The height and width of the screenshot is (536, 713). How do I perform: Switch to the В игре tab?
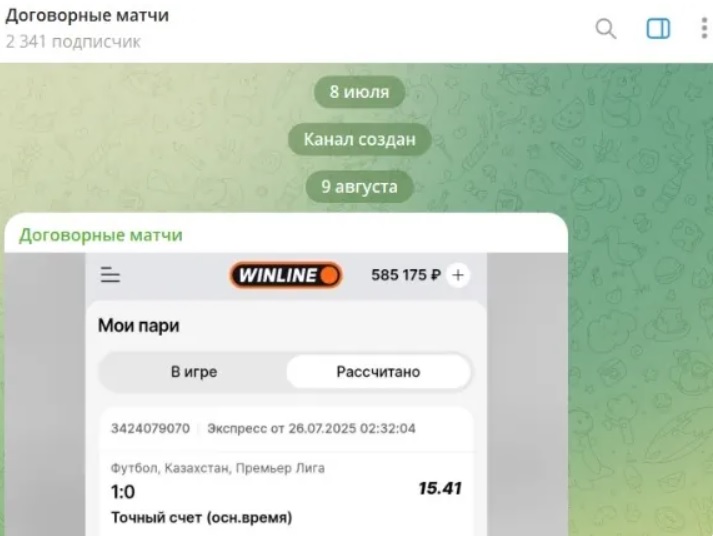tap(194, 372)
